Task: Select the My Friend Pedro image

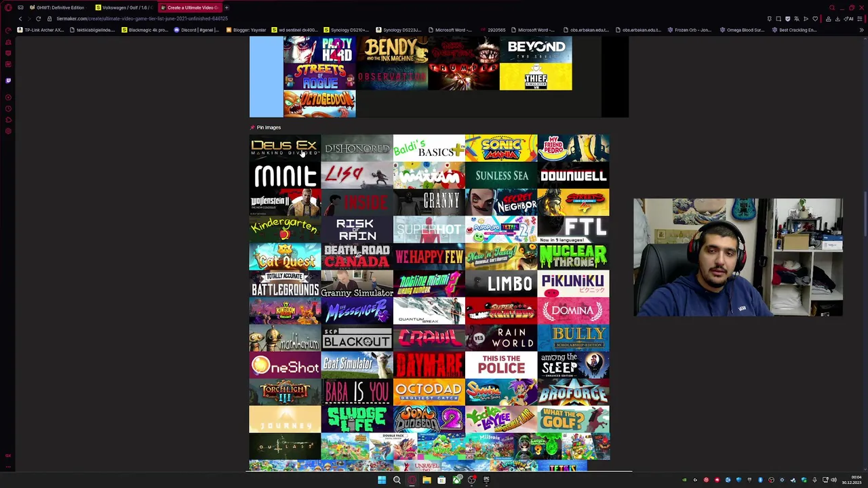Action: point(573,148)
